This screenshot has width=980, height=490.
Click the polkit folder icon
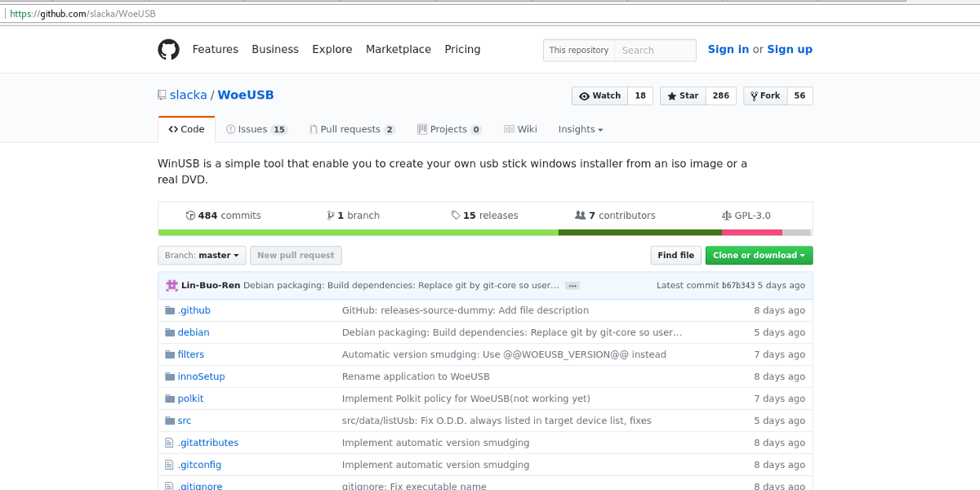[x=170, y=399]
